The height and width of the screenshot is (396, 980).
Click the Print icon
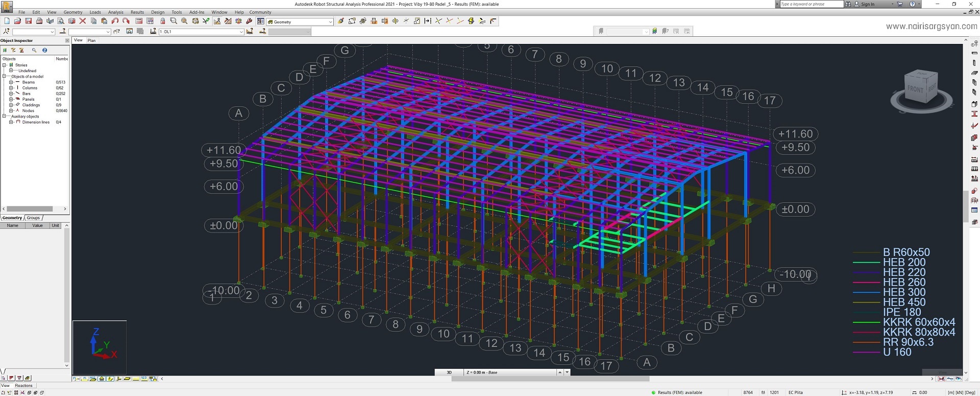(x=39, y=21)
